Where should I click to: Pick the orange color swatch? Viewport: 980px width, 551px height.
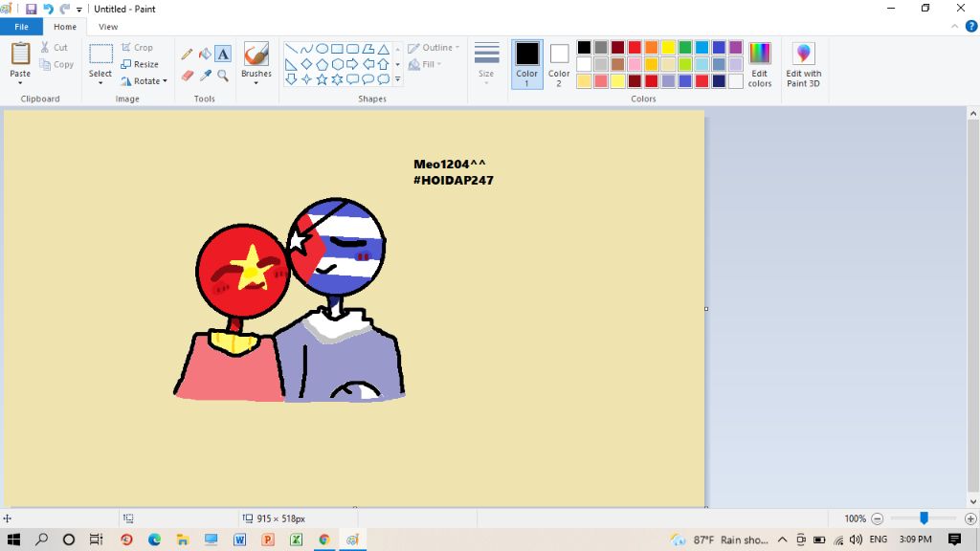pos(651,48)
